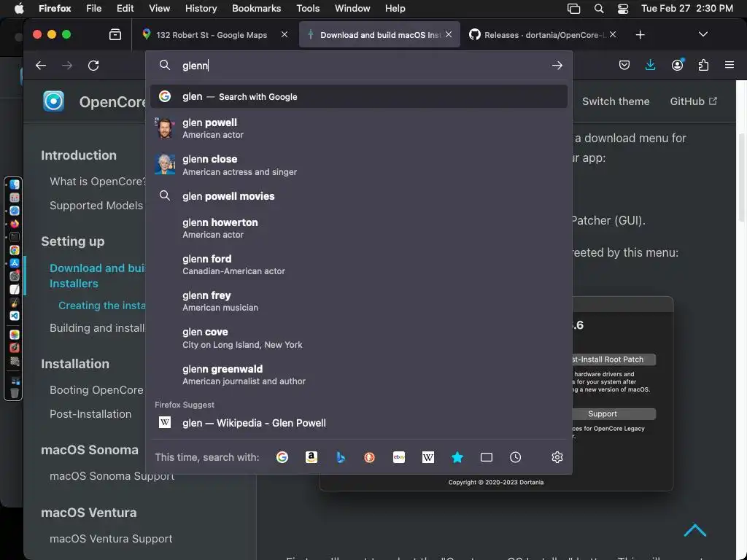
Task: Open the File menu
Action: (x=94, y=8)
